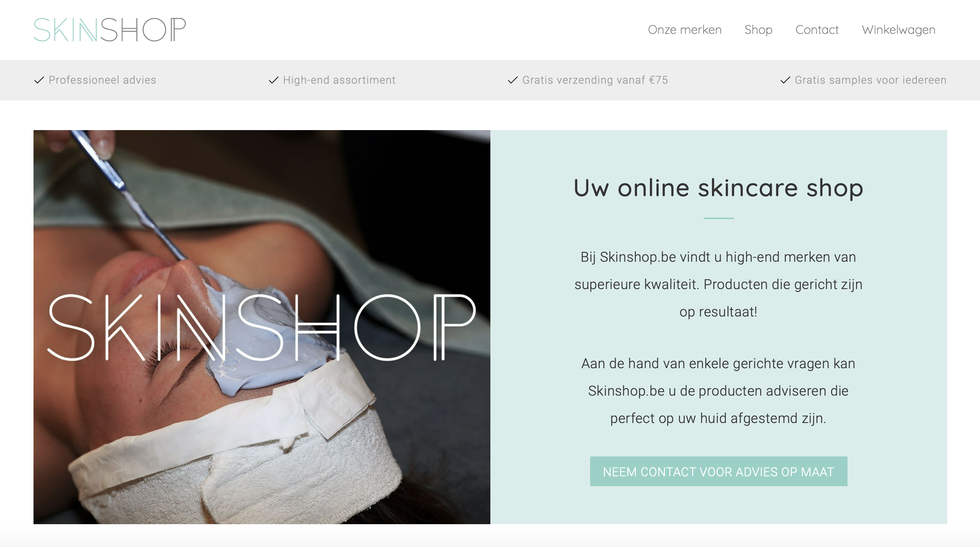
Task: Click Gratis verzending vanaf €75 text
Action: (x=595, y=80)
